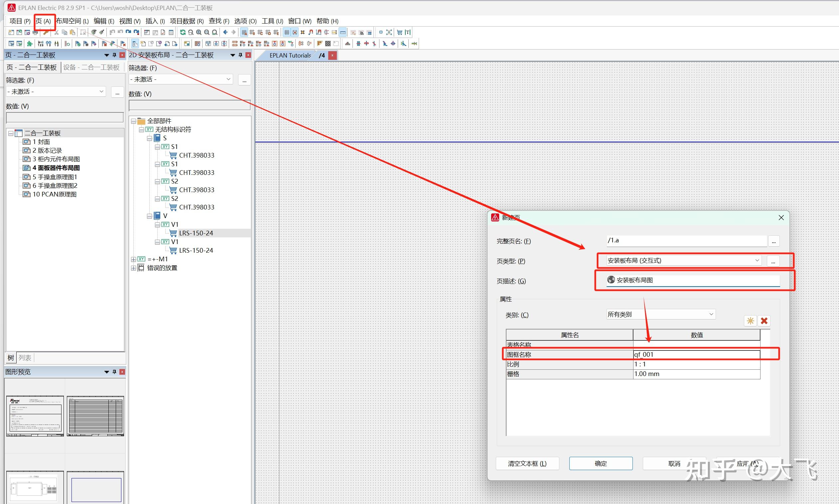Open the 项目 (P) menu
The image size is (839, 504).
pos(20,21)
